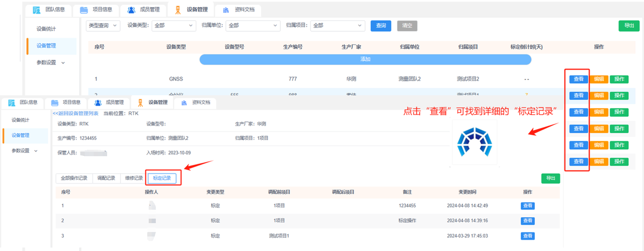This screenshot has height=251, width=644.
Task: Click the 项目信息 folder icon in the topmost tab bar
Action: (84, 10)
